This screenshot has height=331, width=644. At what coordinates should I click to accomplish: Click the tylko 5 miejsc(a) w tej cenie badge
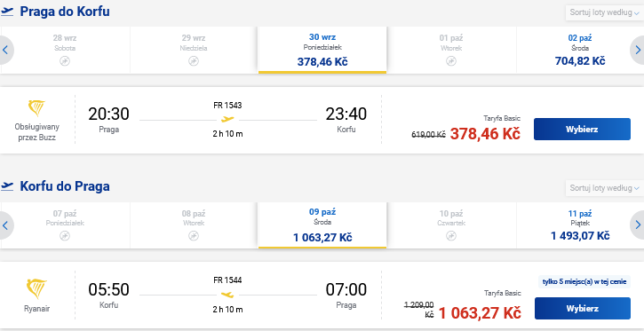(584, 281)
